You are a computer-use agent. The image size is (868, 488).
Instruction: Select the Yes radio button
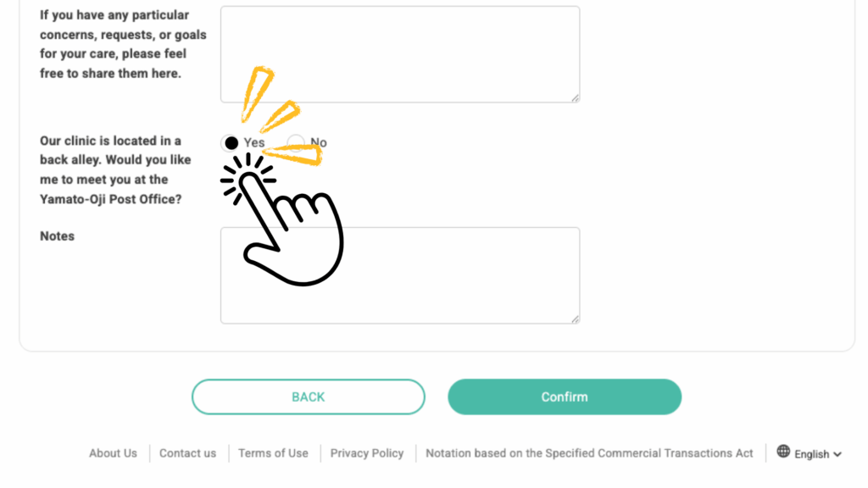pyautogui.click(x=231, y=142)
